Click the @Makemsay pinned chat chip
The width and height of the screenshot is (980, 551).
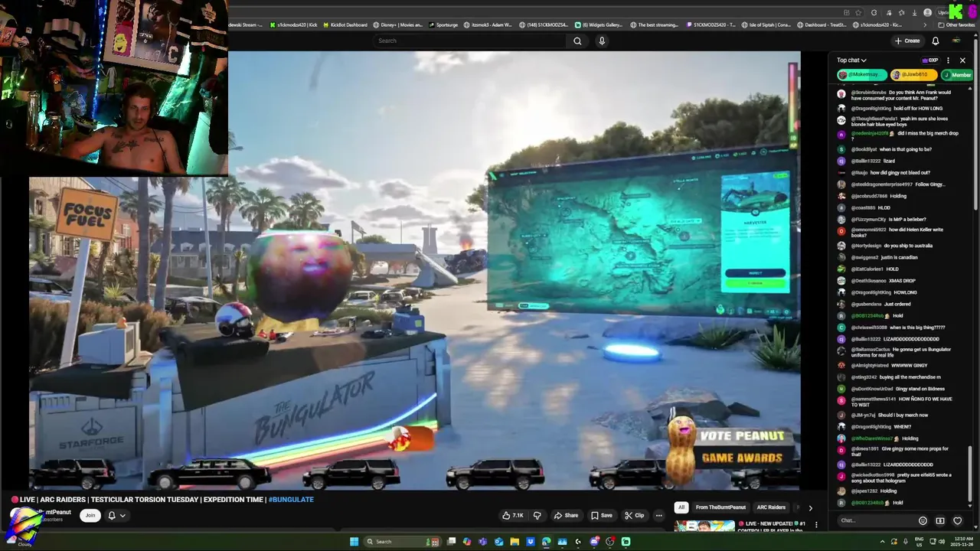pyautogui.click(x=861, y=74)
